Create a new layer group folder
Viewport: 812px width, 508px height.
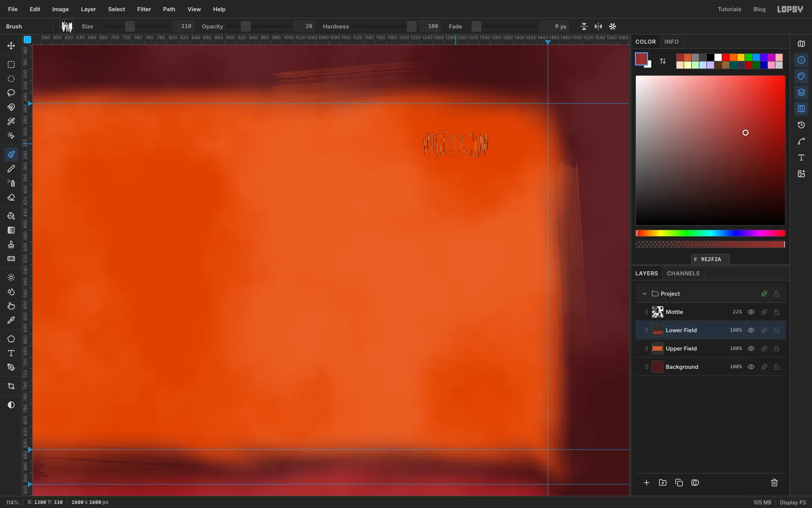coord(663,483)
